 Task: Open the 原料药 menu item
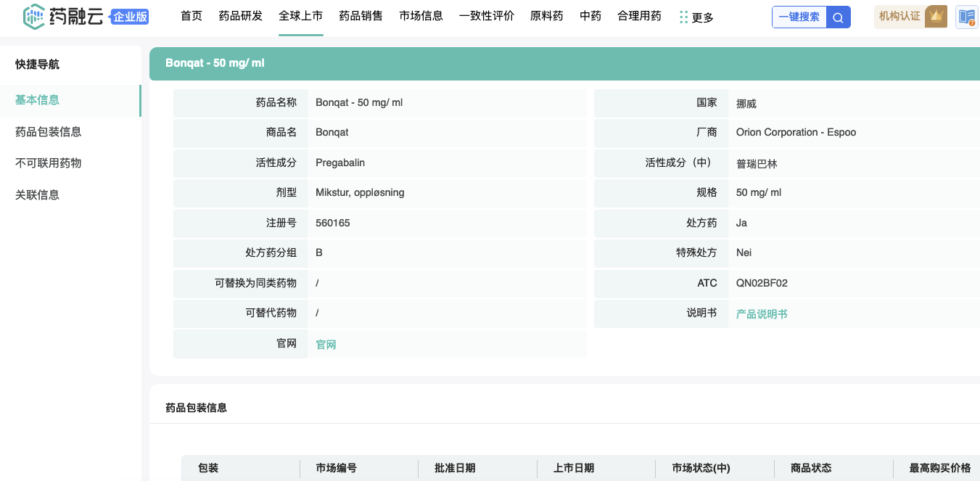pyautogui.click(x=546, y=16)
